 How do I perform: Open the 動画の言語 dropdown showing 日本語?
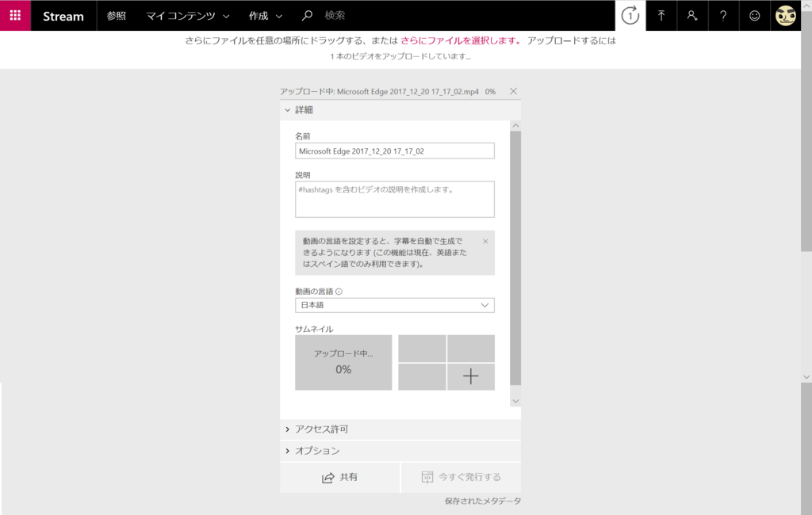click(395, 305)
